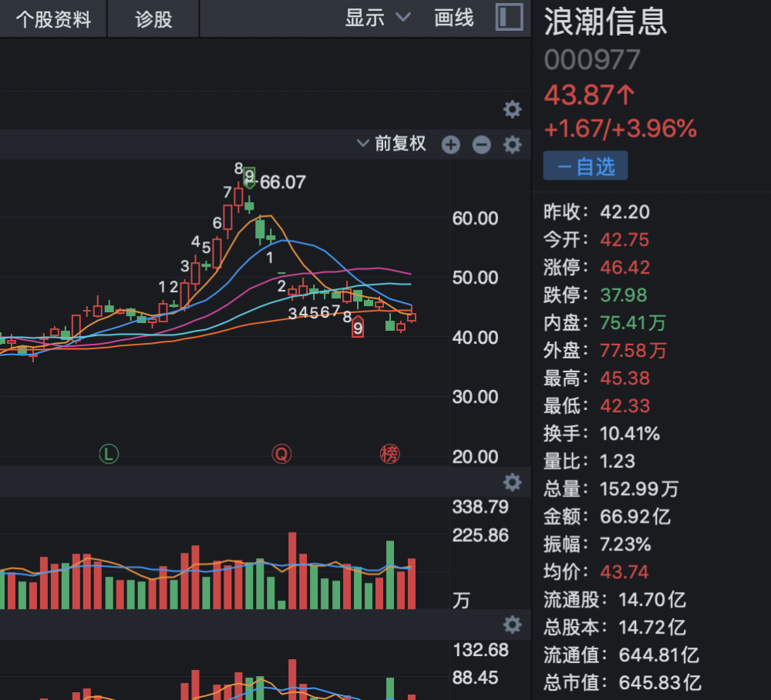The height and width of the screenshot is (700, 771).
Task: Click the 66.07 peak price label
Action: pos(283,183)
